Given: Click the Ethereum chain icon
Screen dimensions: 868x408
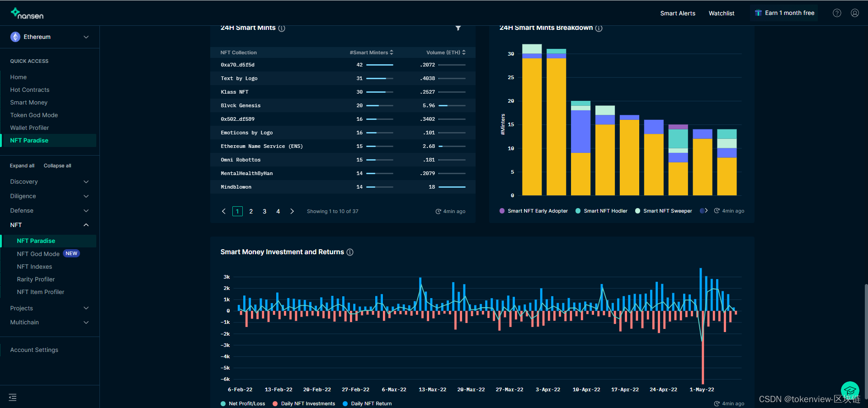Looking at the screenshot, I should (x=15, y=37).
